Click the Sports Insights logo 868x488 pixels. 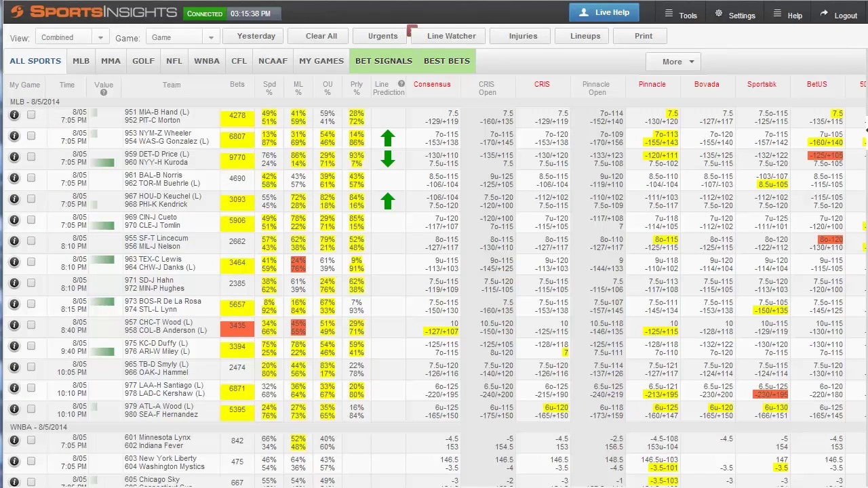pos(94,12)
